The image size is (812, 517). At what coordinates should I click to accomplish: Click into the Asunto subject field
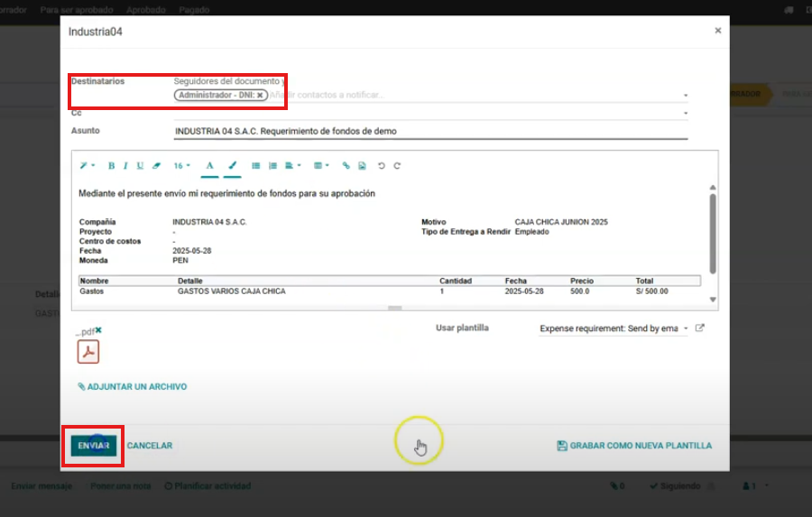click(429, 132)
